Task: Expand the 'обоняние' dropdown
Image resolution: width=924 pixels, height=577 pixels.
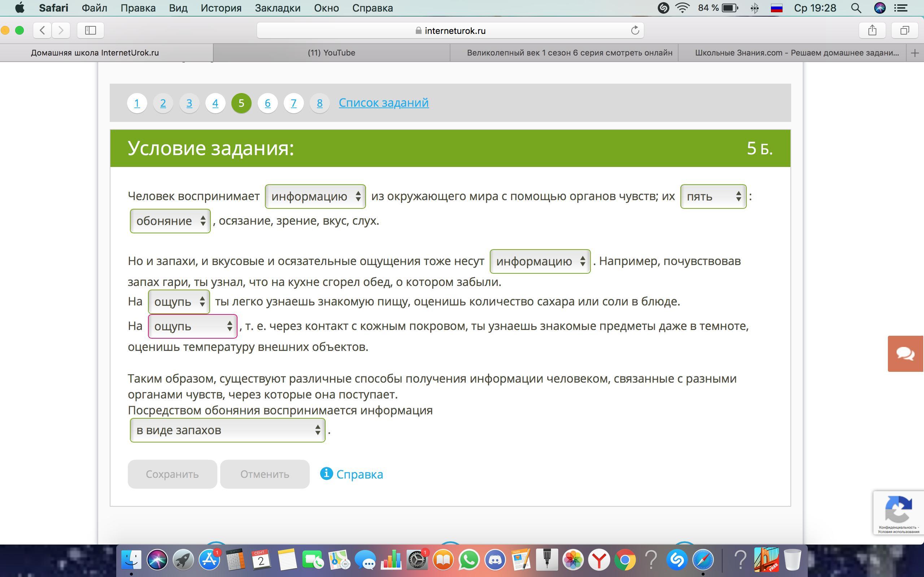Action: point(170,221)
